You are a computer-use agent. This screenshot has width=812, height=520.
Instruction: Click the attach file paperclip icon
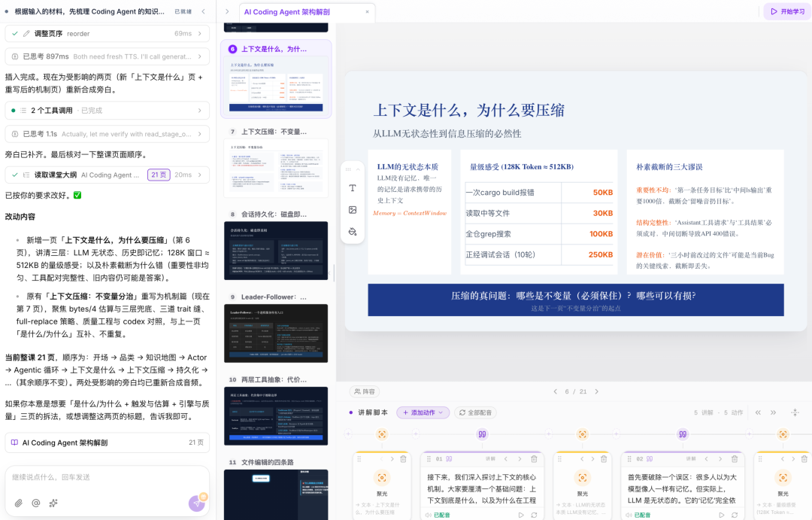(19, 503)
